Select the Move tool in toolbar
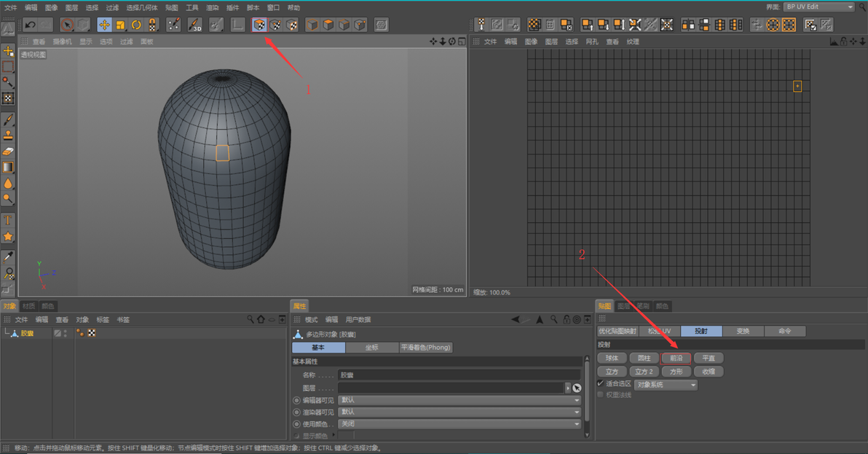The height and width of the screenshot is (454, 868). pyautogui.click(x=104, y=25)
